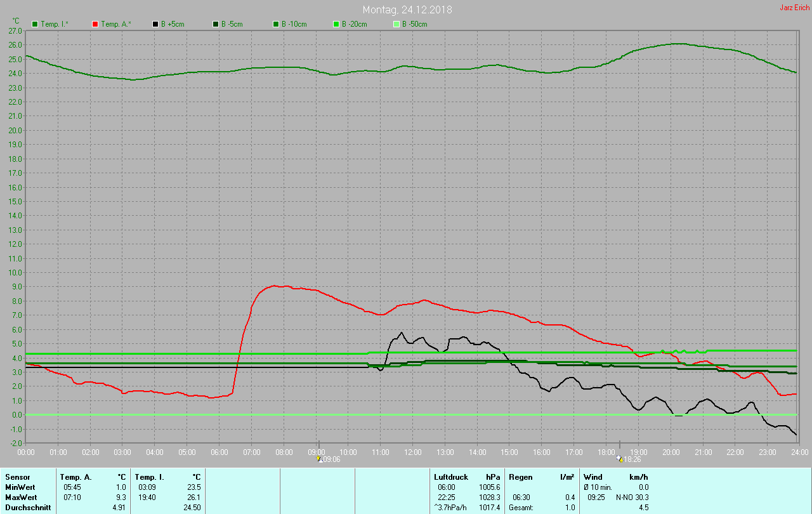Click the 12:00 label on time axis
The height and width of the screenshot is (514, 812).
(x=413, y=452)
